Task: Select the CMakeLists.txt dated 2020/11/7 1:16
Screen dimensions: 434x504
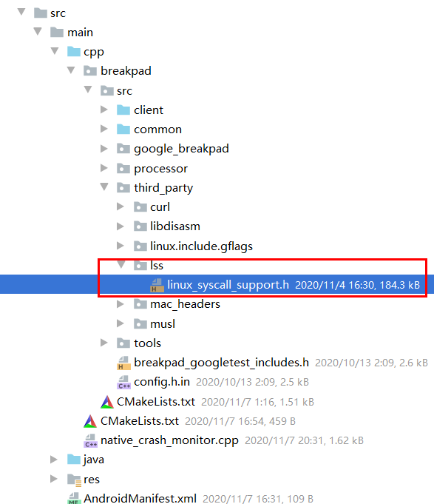Action: tap(156, 402)
